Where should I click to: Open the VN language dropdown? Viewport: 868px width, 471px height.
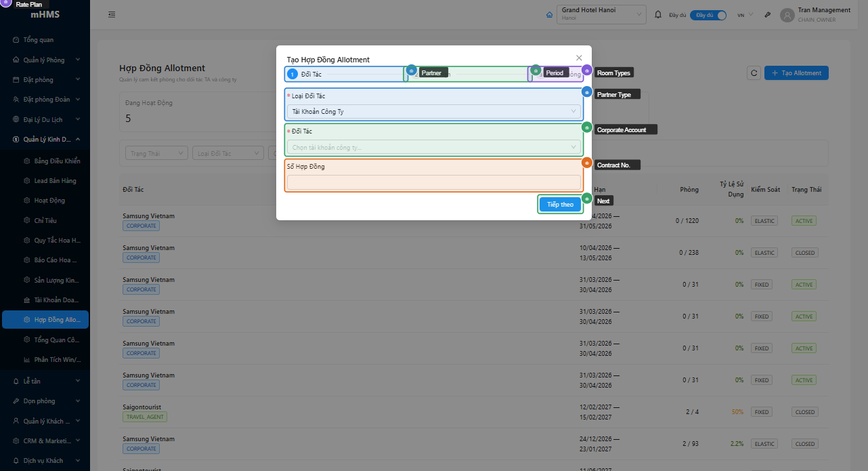(745, 15)
